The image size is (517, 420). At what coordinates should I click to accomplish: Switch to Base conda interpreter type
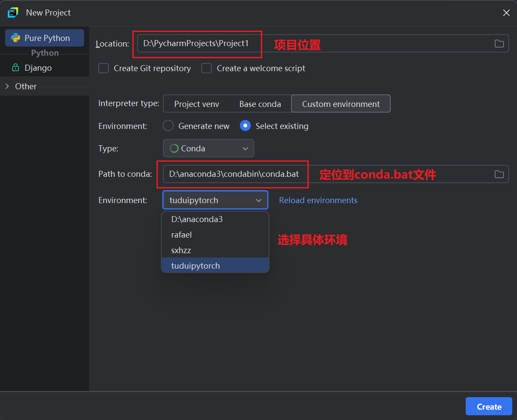coord(260,104)
